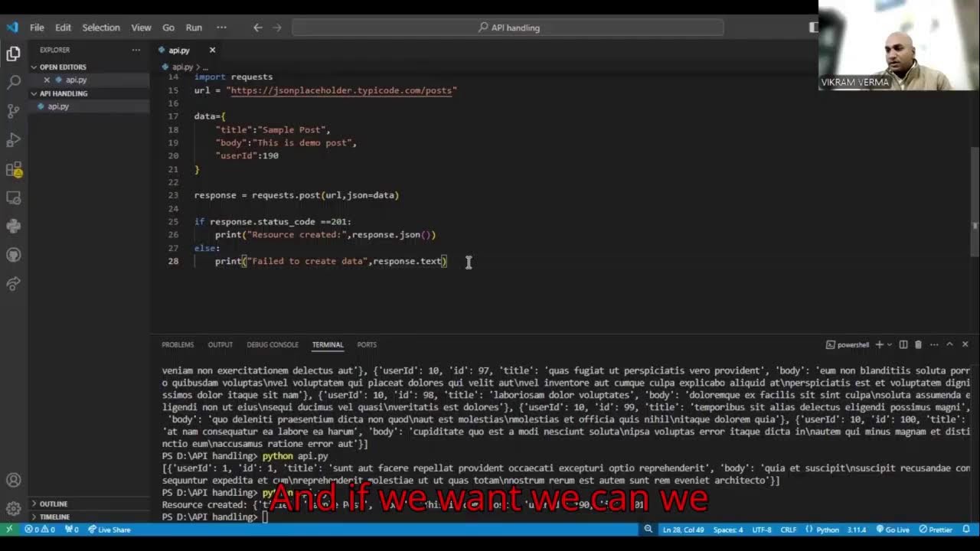This screenshot has height=551, width=980.
Task: Open the Run and Debug view
Action: pos(13,140)
